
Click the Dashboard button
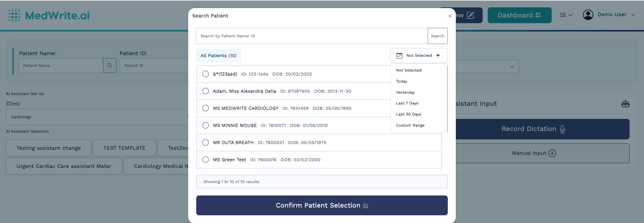tap(519, 15)
